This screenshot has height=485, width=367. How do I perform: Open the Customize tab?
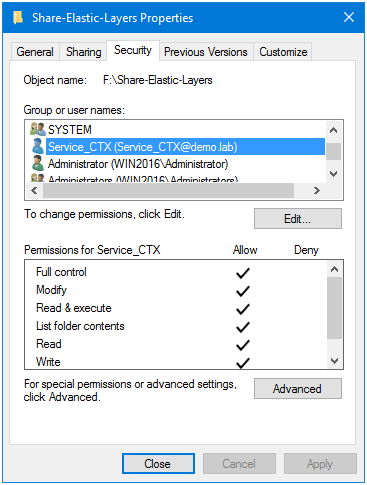[x=283, y=52]
